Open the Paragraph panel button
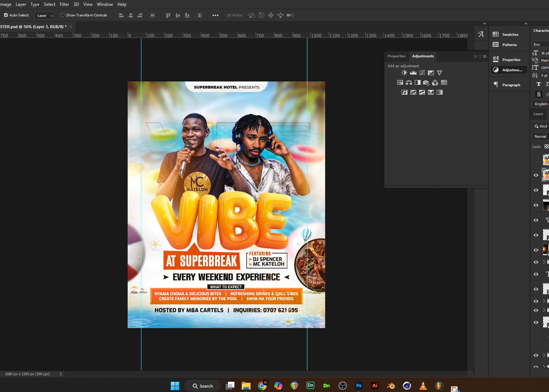The height and width of the screenshot is (392, 549). 508,85
